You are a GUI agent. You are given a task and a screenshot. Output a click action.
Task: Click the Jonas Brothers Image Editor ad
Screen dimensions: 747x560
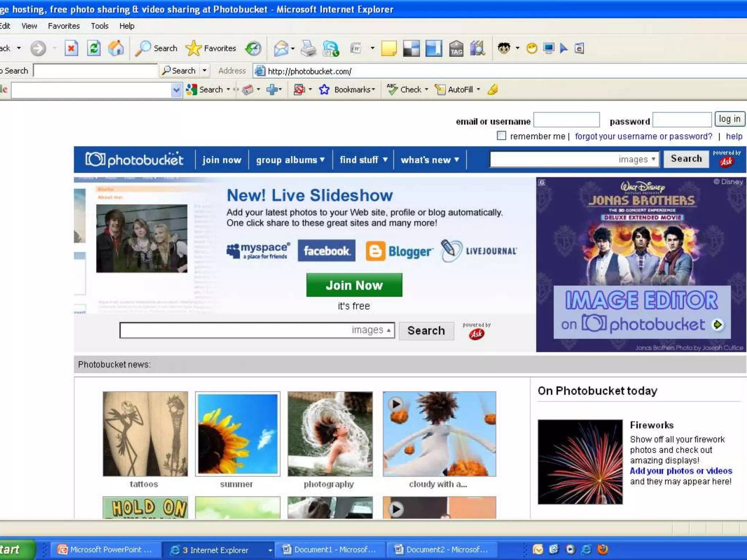[x=641, y=264]
